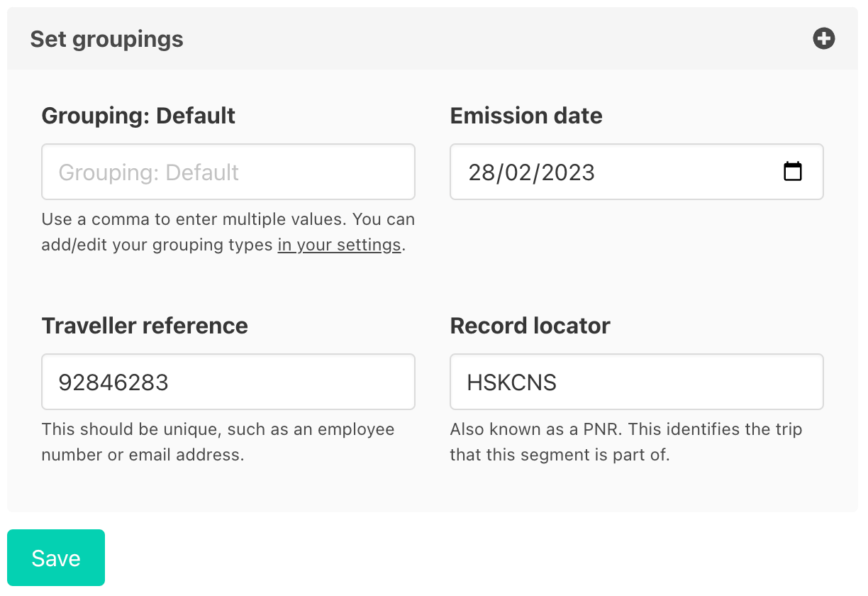Select the day '28' in Emission date
This screenshot has width=868, height=596.
click(x=481, y=172)
